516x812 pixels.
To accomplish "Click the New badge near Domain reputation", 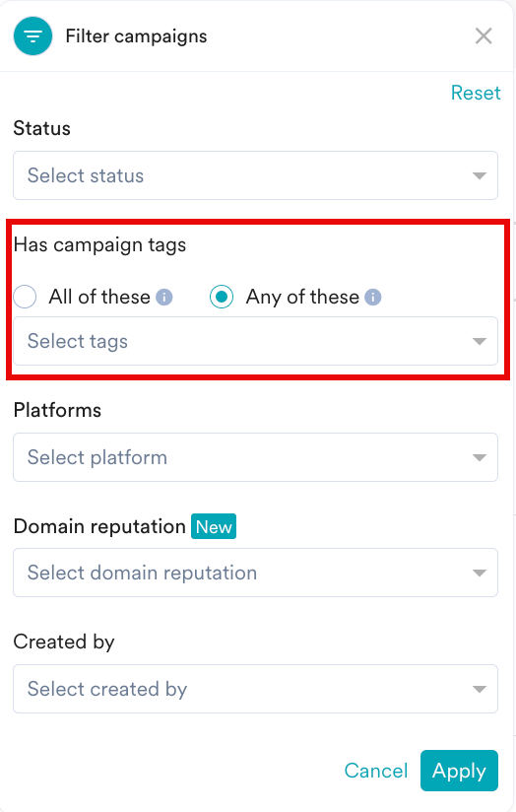I will pos(214,526).
